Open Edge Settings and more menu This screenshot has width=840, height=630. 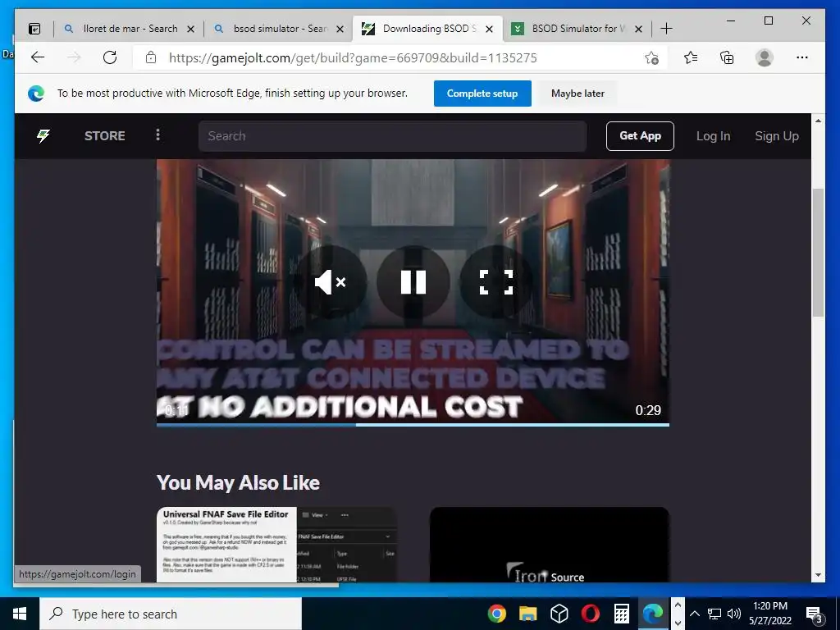coord(802,57)
